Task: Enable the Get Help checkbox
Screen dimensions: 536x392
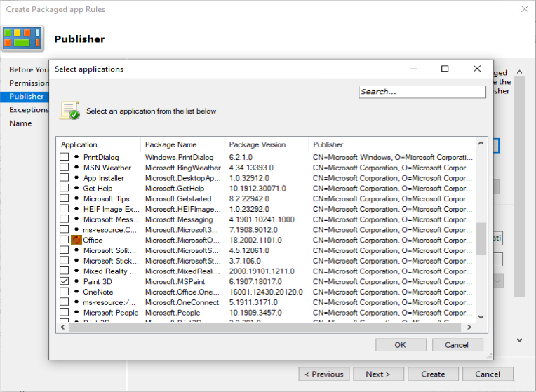Action: coord(65,188)
